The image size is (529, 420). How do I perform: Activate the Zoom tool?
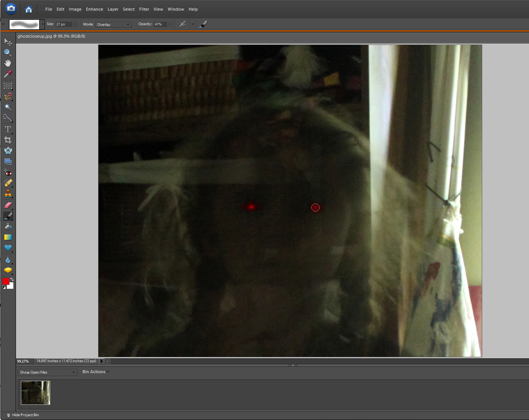click(8, 53)
